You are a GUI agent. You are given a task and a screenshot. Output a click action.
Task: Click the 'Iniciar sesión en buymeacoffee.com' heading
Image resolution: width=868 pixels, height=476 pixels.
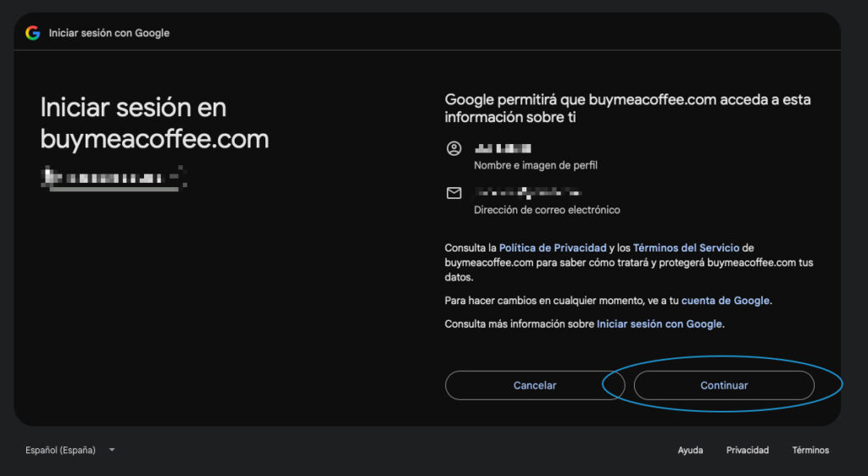click(154, 123)
